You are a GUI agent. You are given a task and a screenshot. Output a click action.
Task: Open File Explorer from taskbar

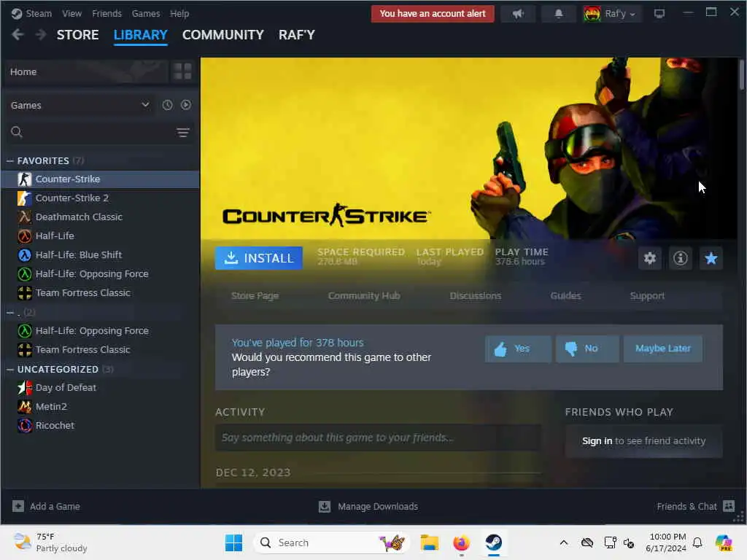429,542
